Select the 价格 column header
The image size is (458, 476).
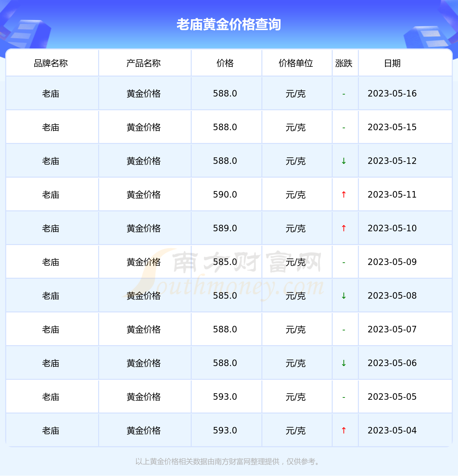[x=225, y=63]
